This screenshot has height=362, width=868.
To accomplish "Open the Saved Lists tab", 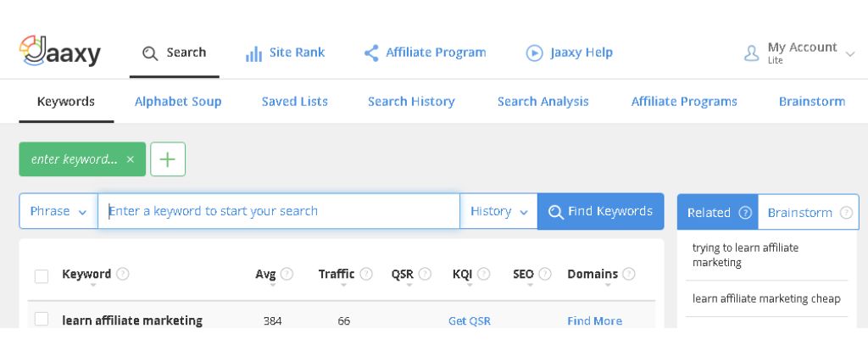I will pyautogui.click(x=294, y=101).
